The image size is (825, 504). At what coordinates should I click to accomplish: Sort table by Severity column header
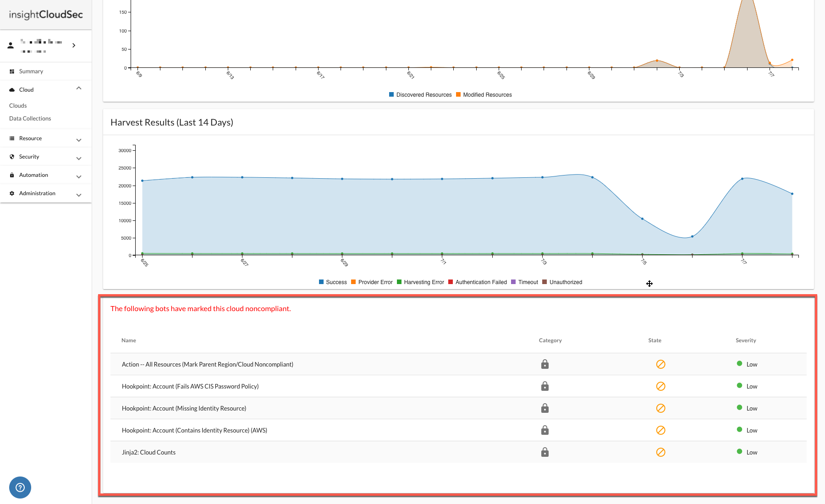746,340
